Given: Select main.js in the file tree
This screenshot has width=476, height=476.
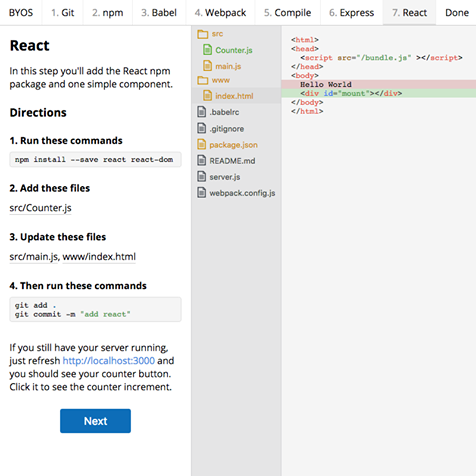Looking at the screenshot, I should [228, 66].
